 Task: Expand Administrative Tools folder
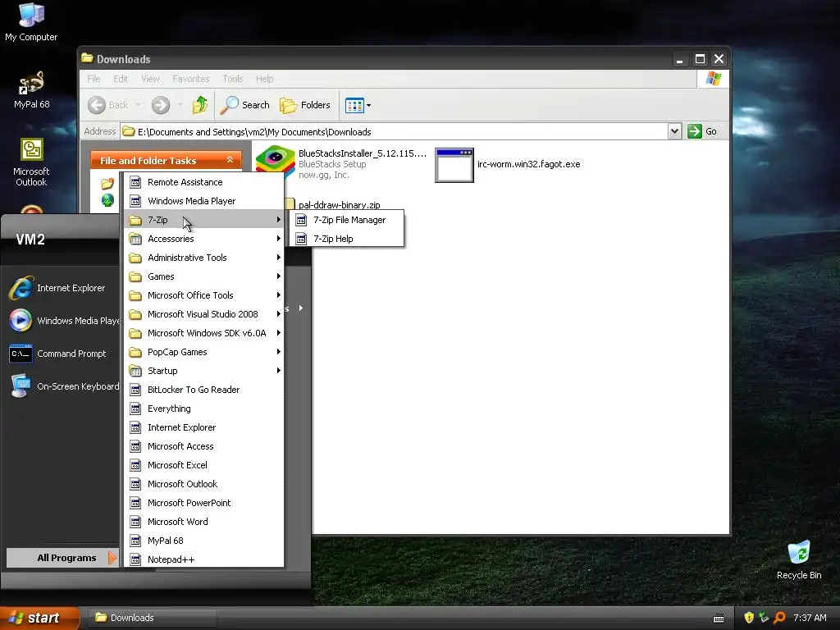pyautogui.click(x=204, y=258)
